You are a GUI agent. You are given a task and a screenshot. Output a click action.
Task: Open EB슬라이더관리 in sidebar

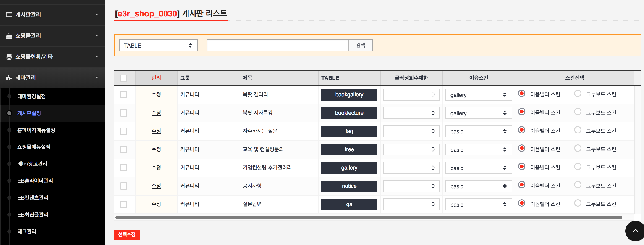(x=35, y=181)
